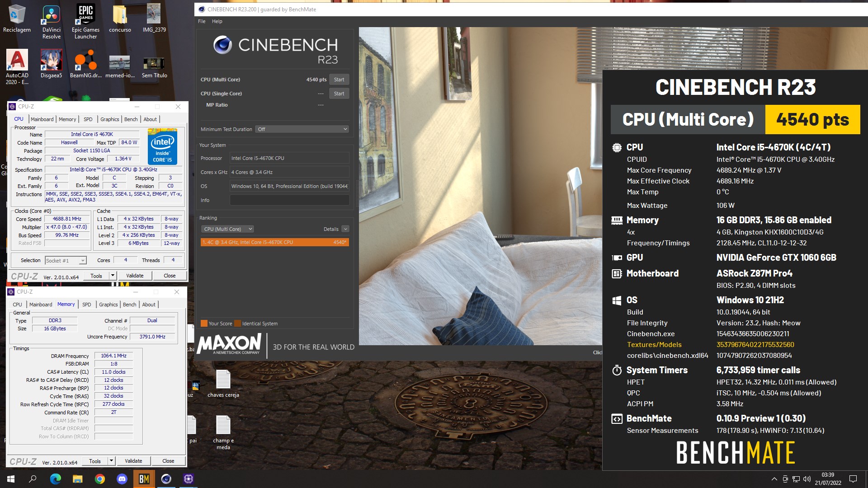Click Tools button in upper CPU-Z
Viewport: 868px width, 488px height.
click(96, 276)
